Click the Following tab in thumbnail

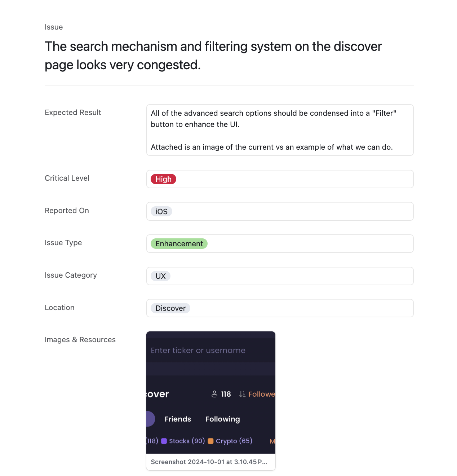223,419
